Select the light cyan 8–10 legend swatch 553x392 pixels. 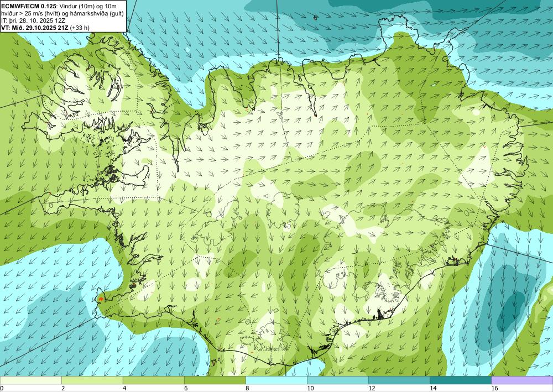[276, 380]
